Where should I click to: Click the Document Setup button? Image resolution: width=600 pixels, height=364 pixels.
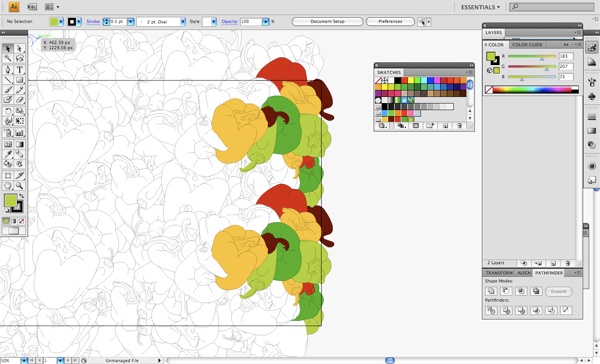click(327, 21)
